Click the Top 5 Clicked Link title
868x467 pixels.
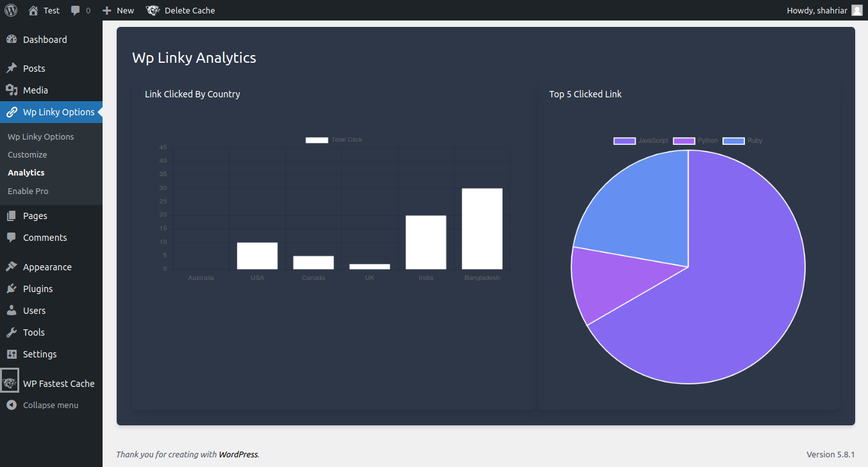click(x=585, y=94)
